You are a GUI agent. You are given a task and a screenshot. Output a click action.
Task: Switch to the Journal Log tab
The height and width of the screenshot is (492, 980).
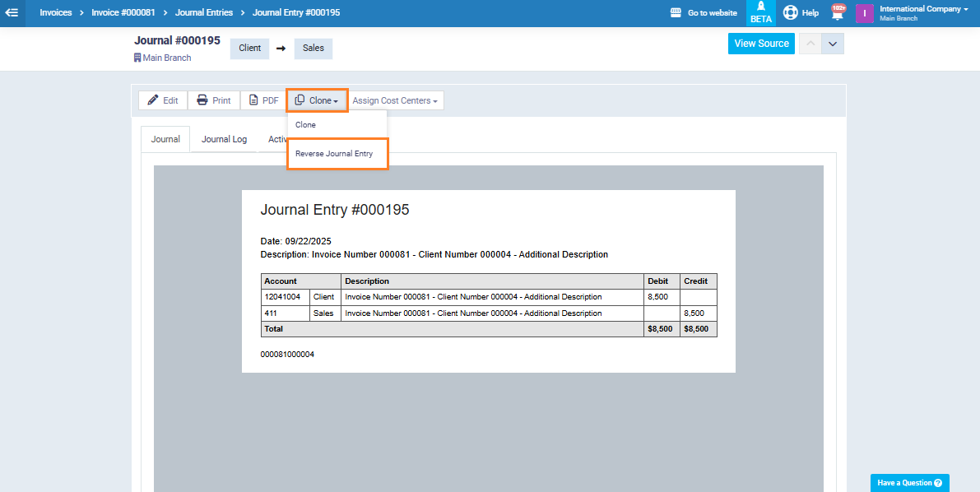[x=224, y=139]
